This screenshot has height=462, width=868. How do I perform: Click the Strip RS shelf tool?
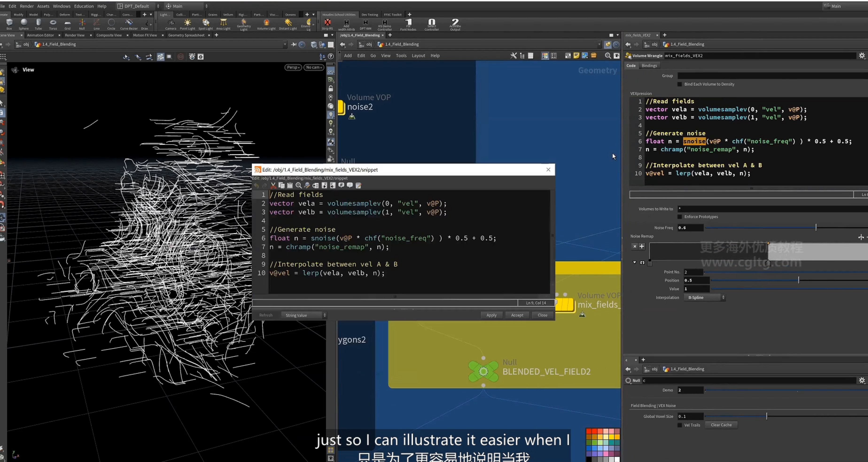pos(327,24)
